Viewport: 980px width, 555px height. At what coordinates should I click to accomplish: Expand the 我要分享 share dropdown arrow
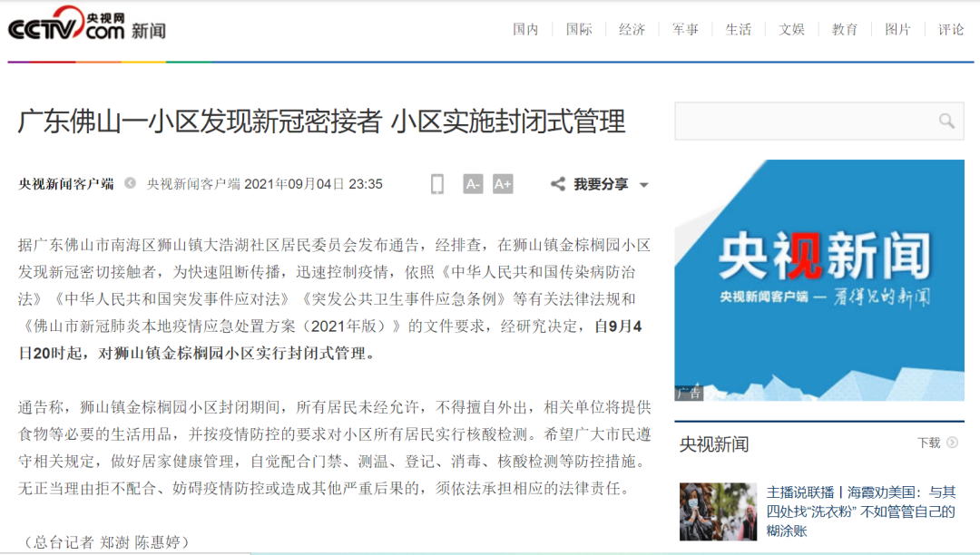643,183
